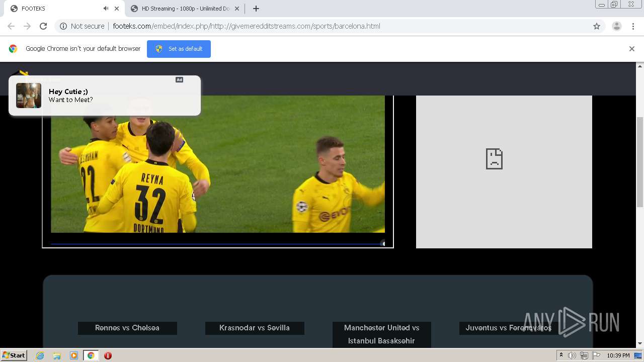
Task: Open Windows Explorer folder from taskbar
Action: [57, 355]
